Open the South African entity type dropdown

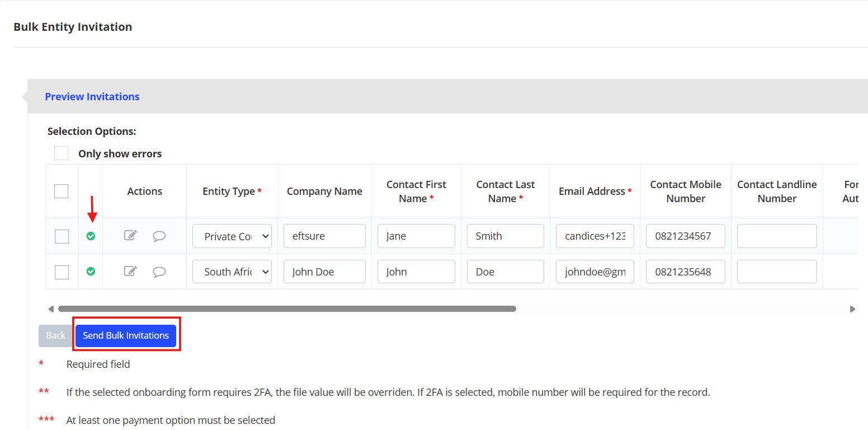(232, 272)
